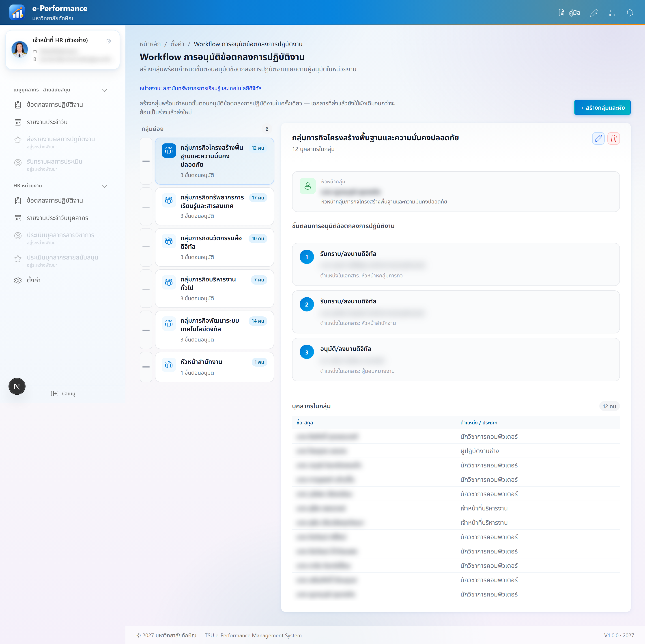Open the workflow diagram icon in header

click(612, 13)
